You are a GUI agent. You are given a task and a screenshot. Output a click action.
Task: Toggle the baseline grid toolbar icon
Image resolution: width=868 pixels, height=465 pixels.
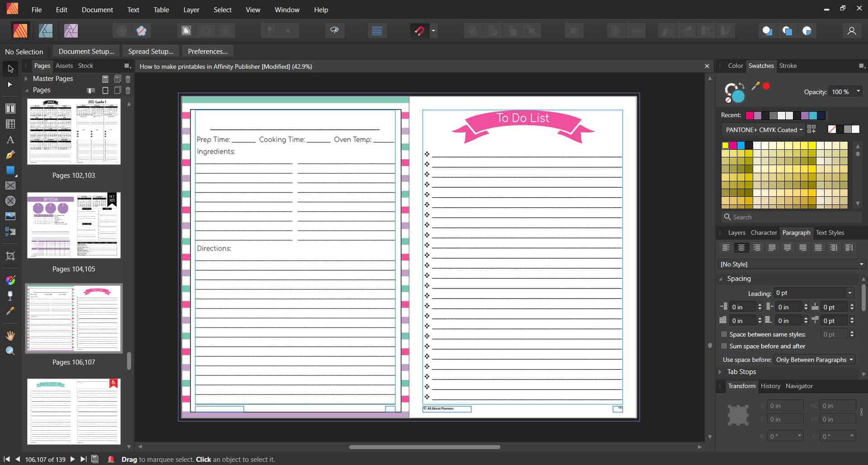(x=377, y=31)
